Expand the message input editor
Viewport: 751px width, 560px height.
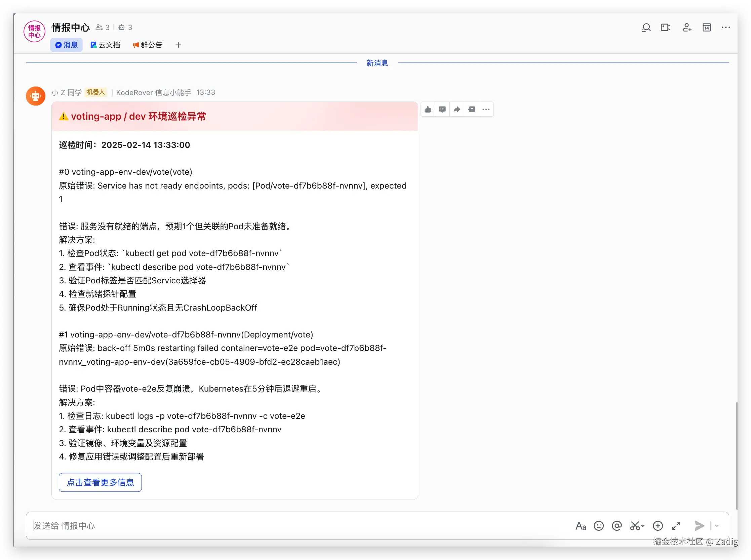pyautogui.click(x=676, y=526)
